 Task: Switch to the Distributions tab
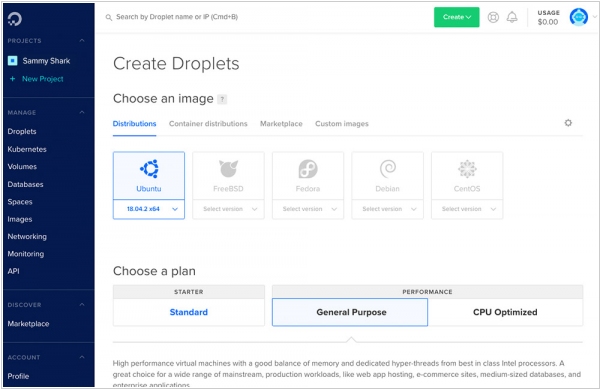tap(134, 124)
